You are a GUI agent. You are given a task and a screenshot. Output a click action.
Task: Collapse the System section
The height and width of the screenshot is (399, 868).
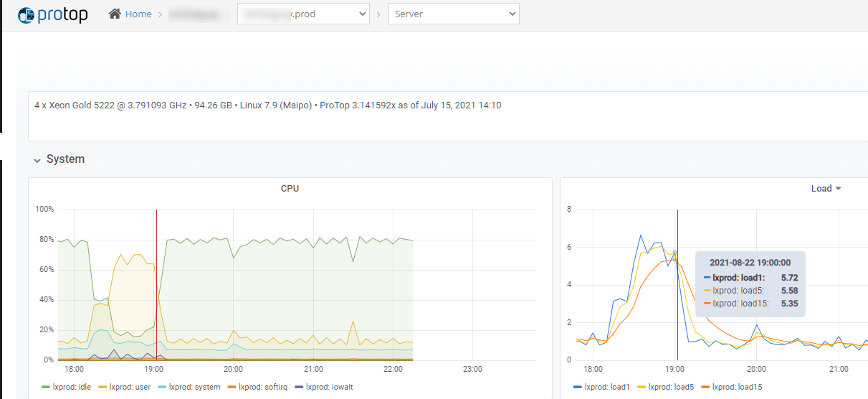click(x=37, y=159)
